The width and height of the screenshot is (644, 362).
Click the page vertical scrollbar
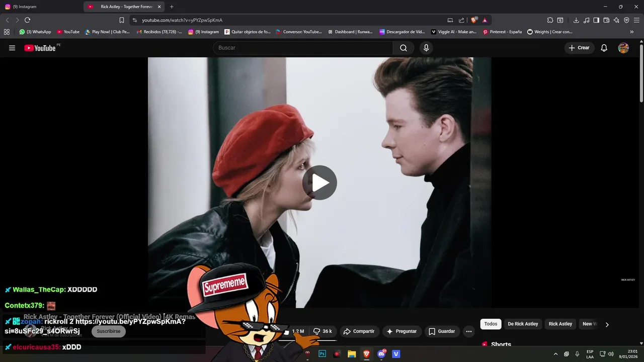pyautogui.click(x=641, y=73)
